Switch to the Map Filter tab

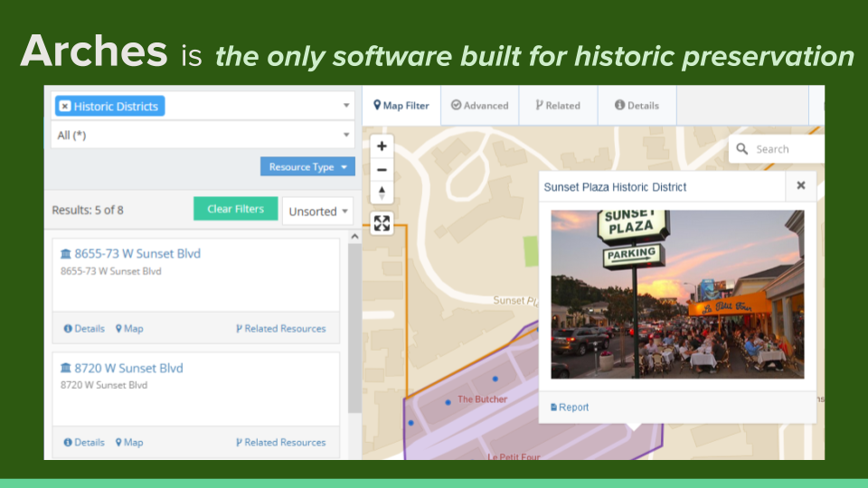401,105
